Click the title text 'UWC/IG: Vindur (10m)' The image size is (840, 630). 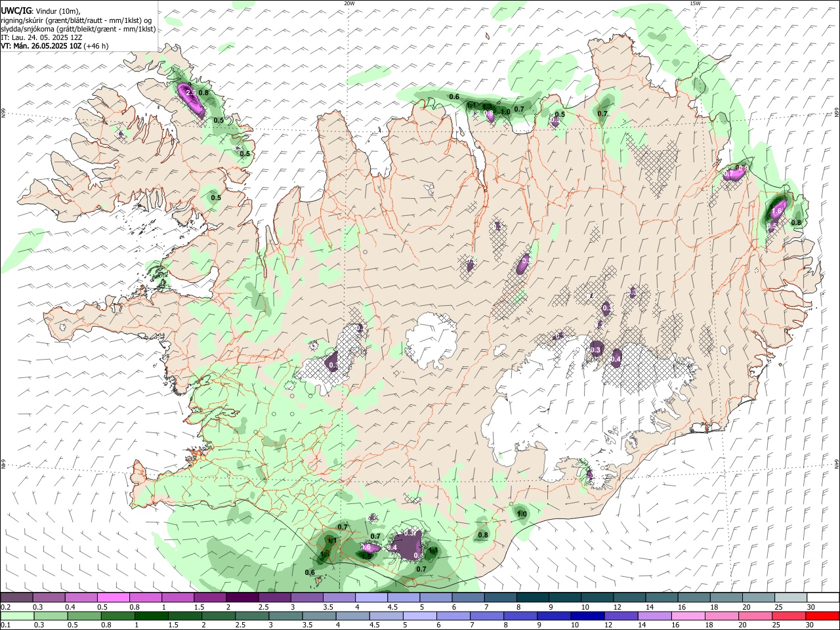click(x=39, y=10)
